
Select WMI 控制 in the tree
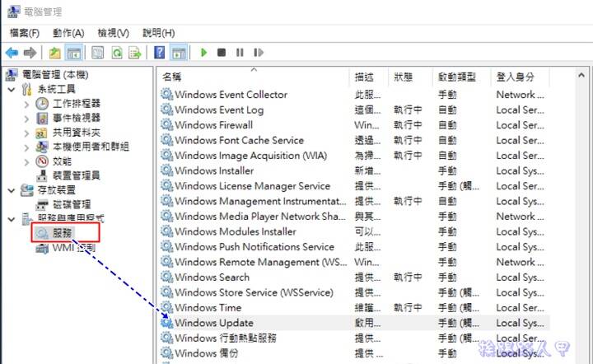coord(74,248)
